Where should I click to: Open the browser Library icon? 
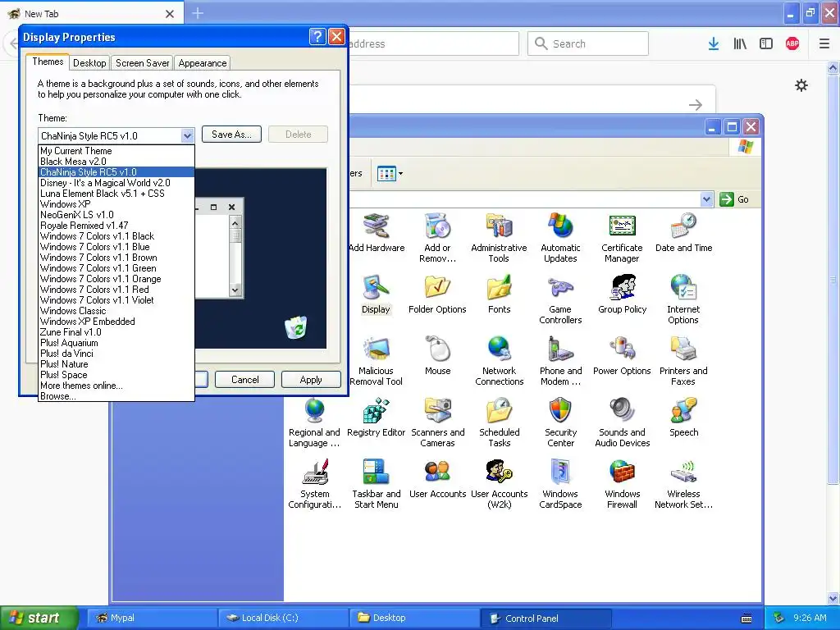(x=740, y=44)
